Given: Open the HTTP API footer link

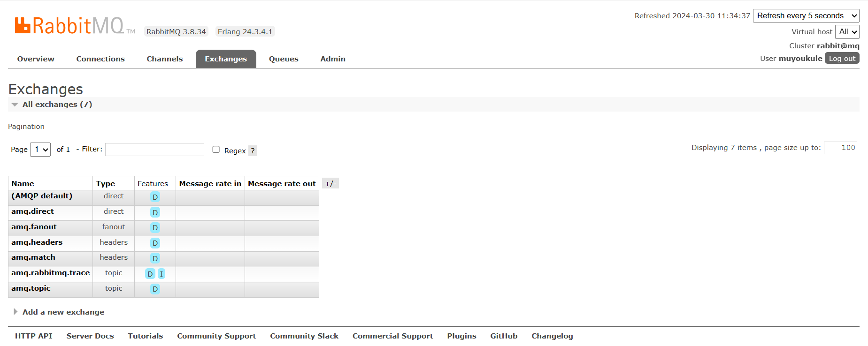Looking at the screenshot, I should point(34,336).
